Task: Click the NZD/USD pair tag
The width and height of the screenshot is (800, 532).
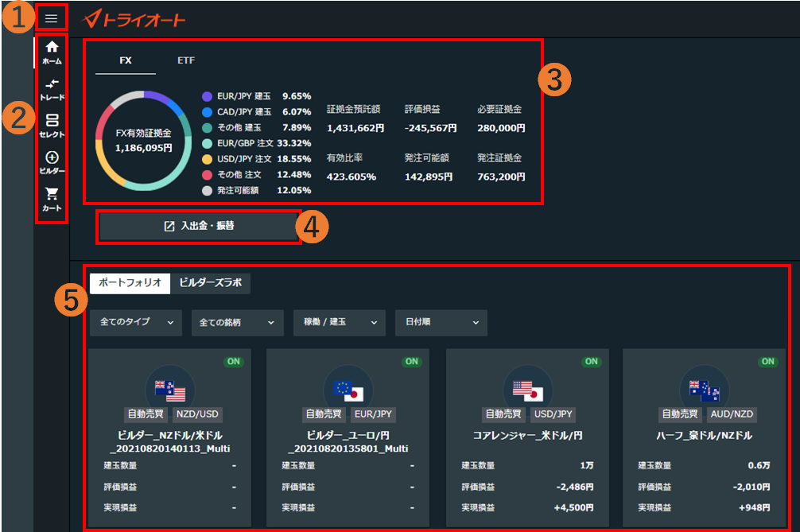Action: [197, 414]
